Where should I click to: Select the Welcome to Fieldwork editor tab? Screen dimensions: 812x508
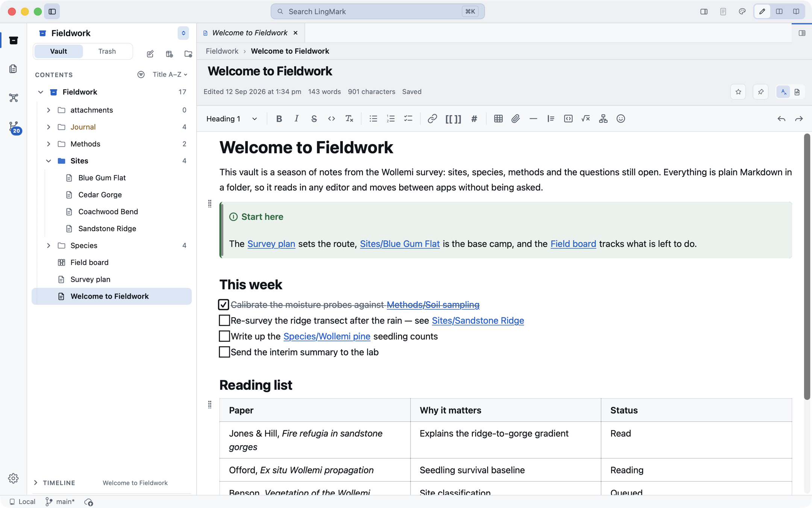250,33
